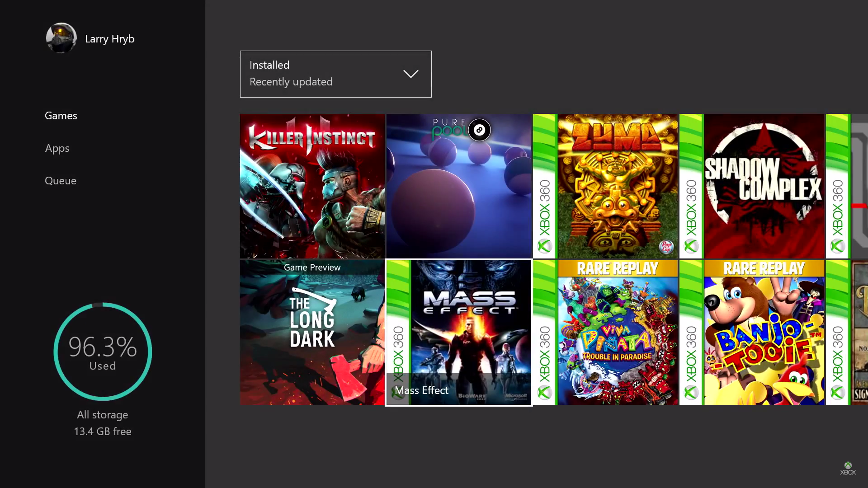This screenshot has height=488, width=868.
Task: Open the Queue section
Action: point(61,181)
